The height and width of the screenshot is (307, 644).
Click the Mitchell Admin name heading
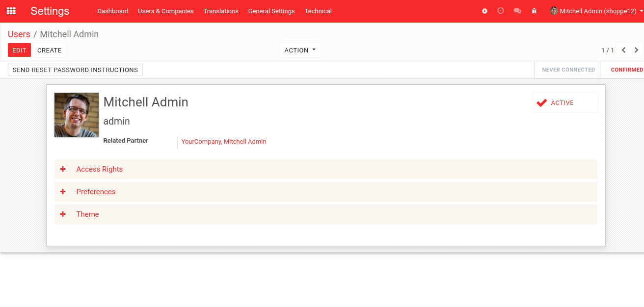[x=146, y=102]
